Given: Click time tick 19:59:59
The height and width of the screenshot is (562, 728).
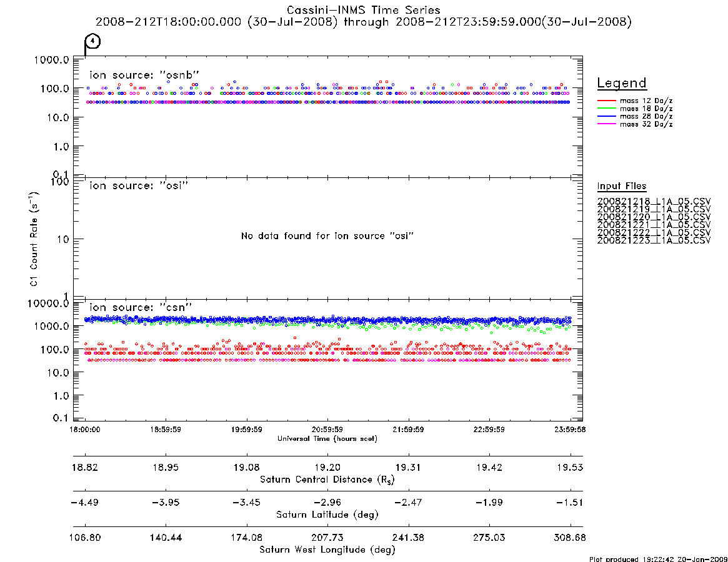Looking at the screenshot, I should [x=247, y=430].
